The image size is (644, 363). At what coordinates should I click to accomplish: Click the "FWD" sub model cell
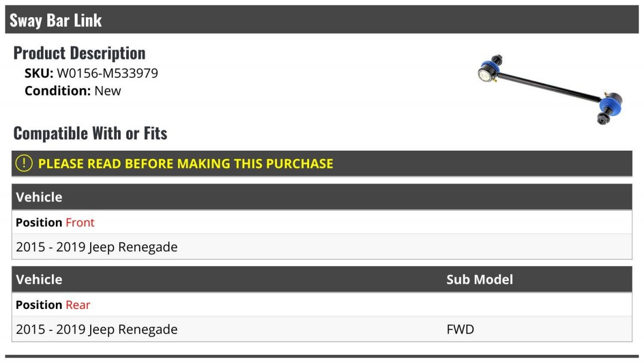tap(460, 329)
